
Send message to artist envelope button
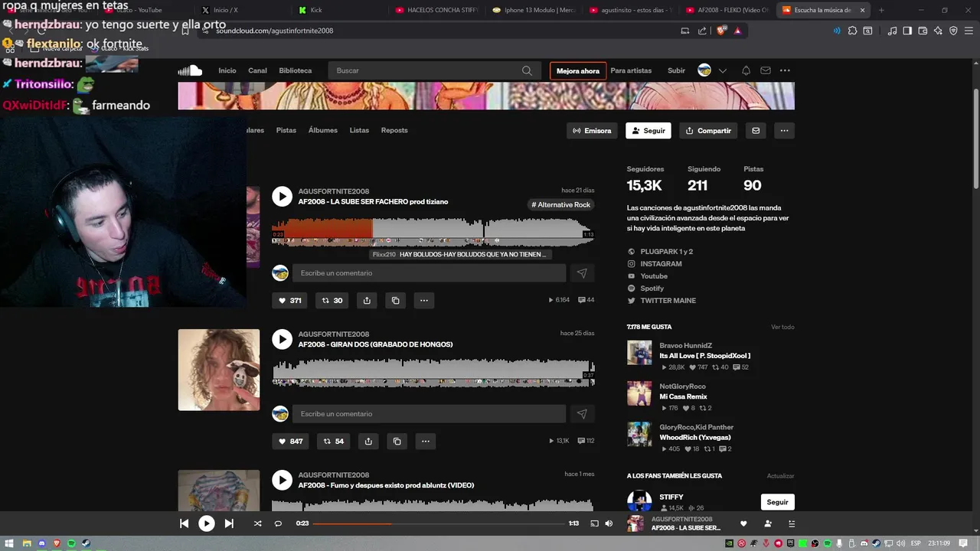tap(756, 131)
